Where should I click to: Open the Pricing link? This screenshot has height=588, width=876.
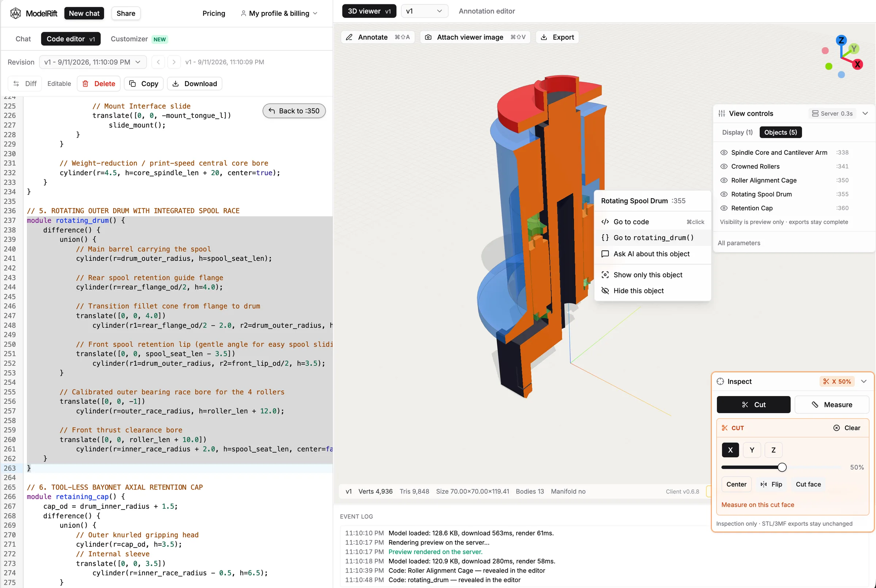[214, 13]
